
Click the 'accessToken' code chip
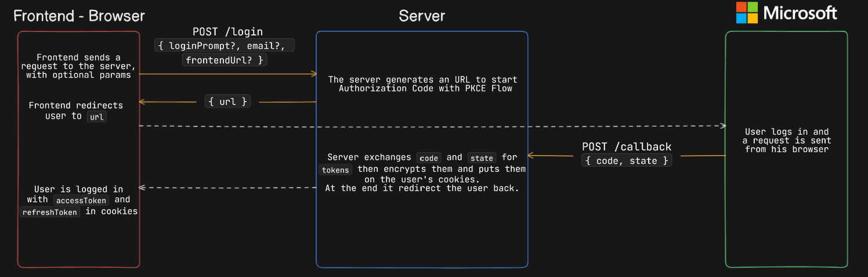[x=81, y=200]
